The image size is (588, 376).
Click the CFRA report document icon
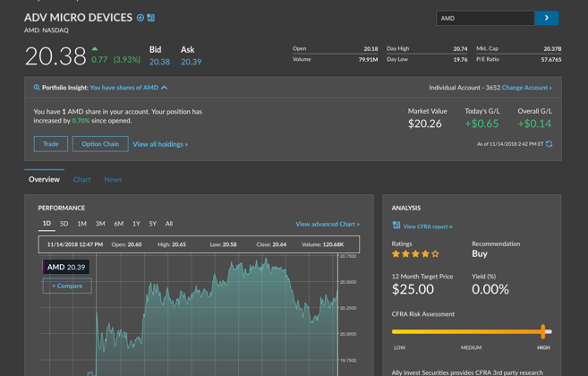pos(396,226)
